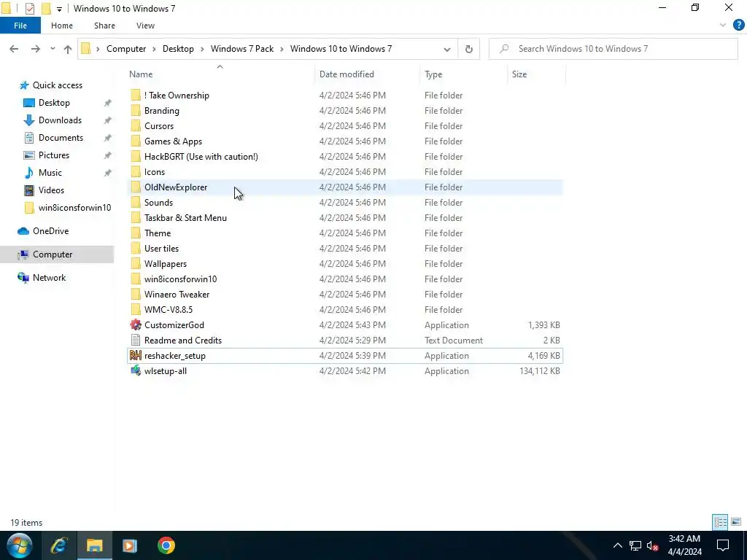Click the Properties quick access toolbar icon
Viewport: 747px width, 560px height.
coord(29,9)
